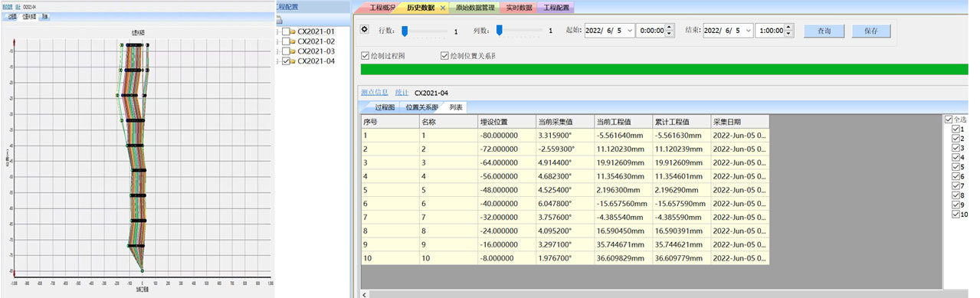Image resolution: width=980 pixels, height=298 pixels.
Task: Open the 实时数据 tab
Action: 519,8
